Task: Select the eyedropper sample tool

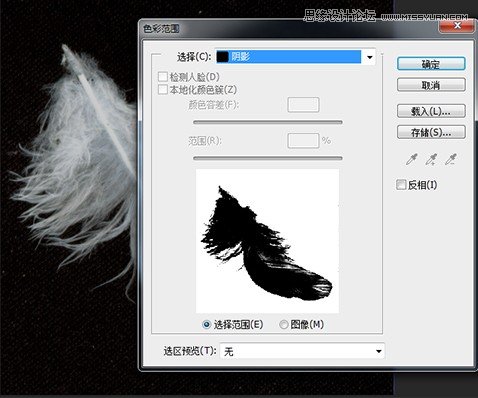Action: click(411, 160)
